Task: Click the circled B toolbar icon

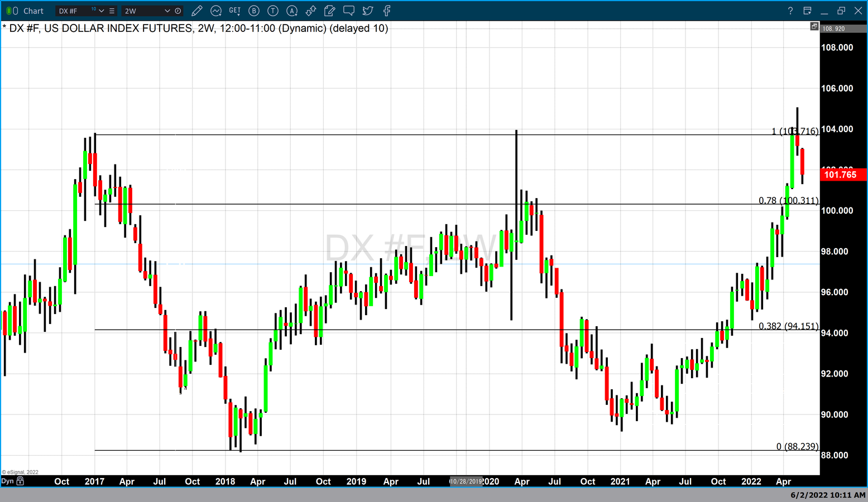Action: (254, 11)
